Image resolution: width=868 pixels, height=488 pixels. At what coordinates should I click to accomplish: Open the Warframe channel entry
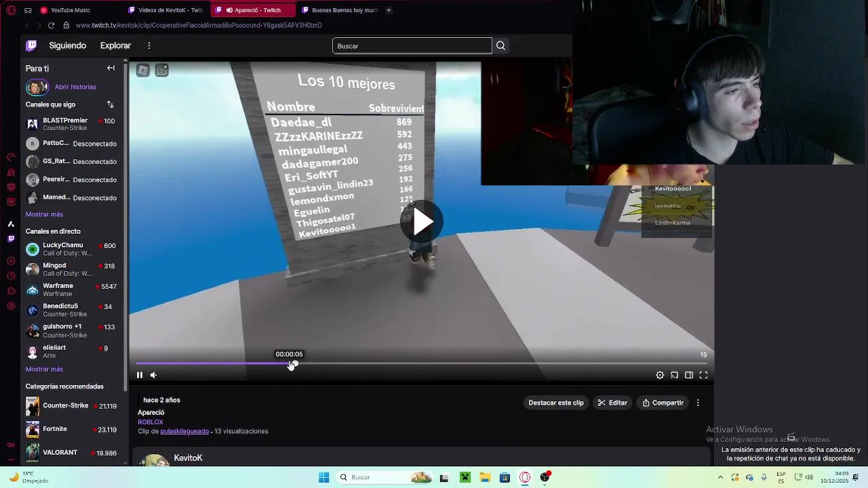pos(73,289)
